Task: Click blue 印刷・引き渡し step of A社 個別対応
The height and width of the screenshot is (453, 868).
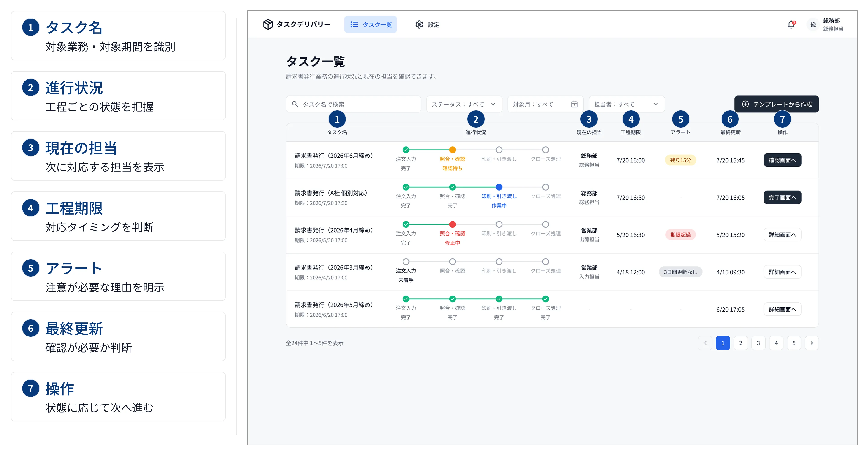Action: [x=499, y=187]
